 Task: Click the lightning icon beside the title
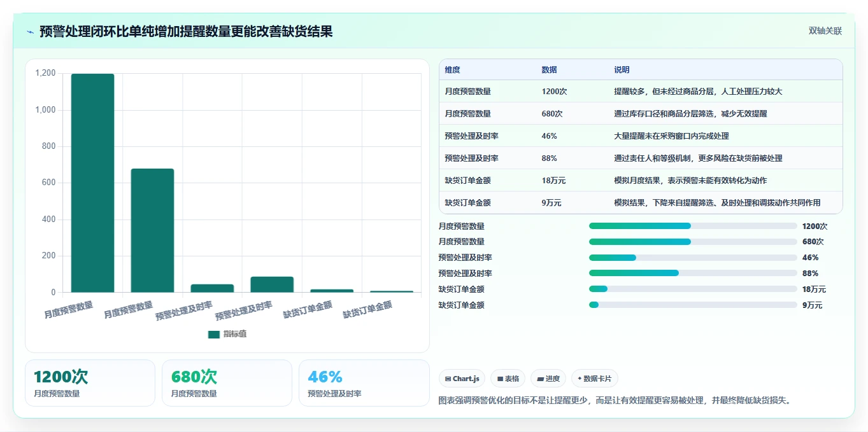[x=30, y=32]
